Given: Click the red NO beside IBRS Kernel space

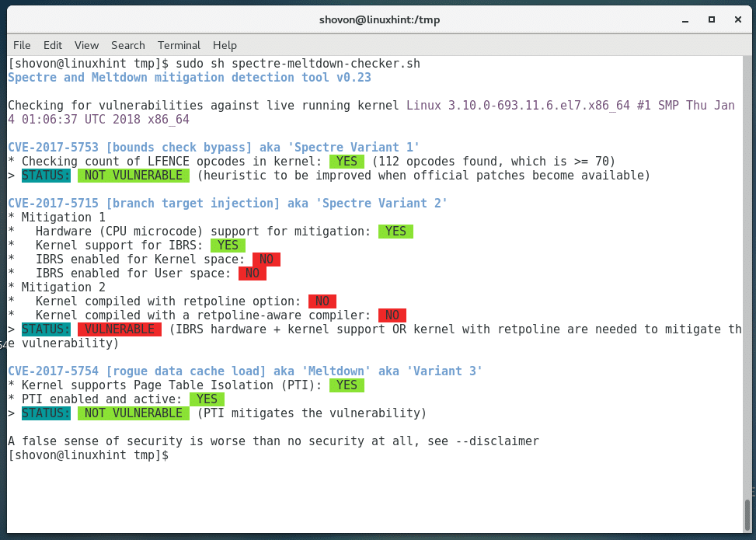Looking at the screenshot, I should [266, 260].
